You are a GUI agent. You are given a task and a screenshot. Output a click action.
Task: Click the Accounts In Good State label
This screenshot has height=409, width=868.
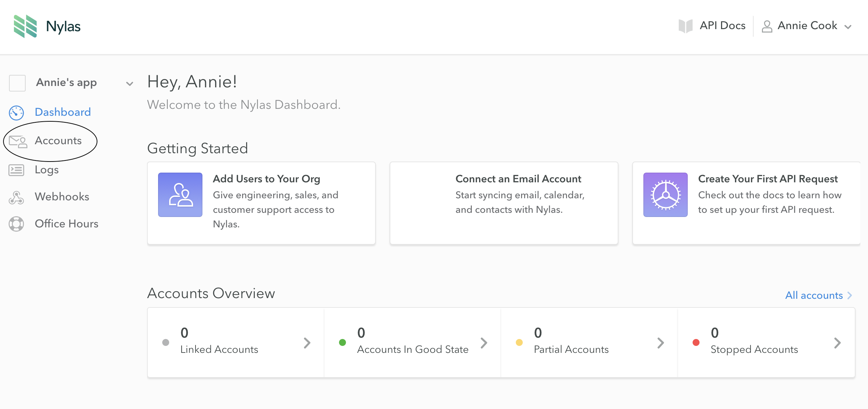(x=413, y=349)
